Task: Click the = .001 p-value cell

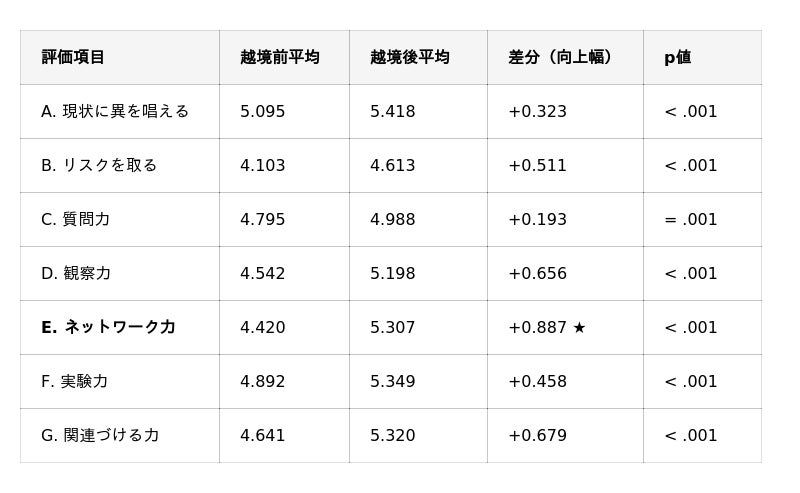Action: tap(691, 220)
